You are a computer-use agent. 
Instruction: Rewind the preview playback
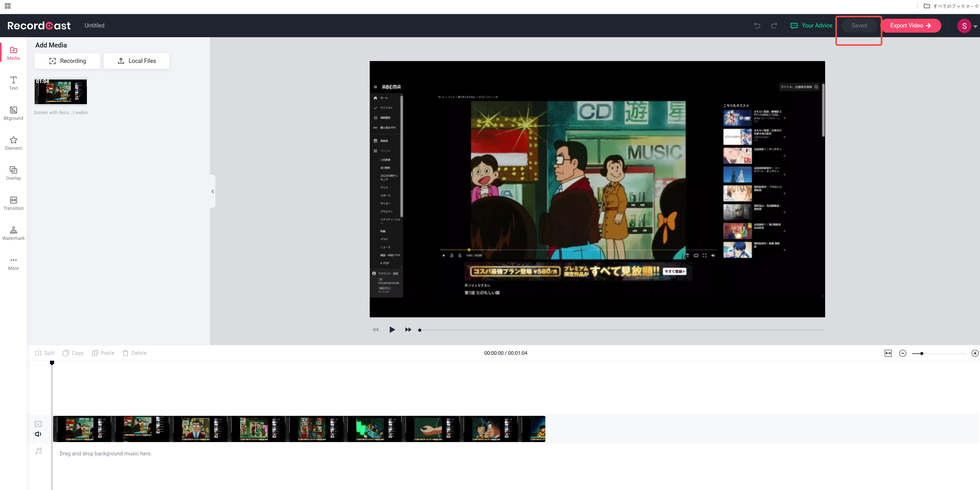[375, 330]
